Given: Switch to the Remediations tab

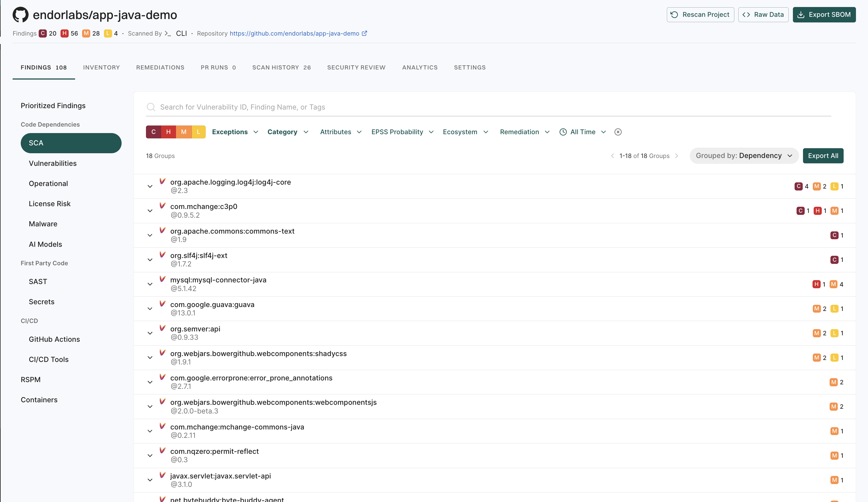Looking at the screenshot, I should point(160,68).
